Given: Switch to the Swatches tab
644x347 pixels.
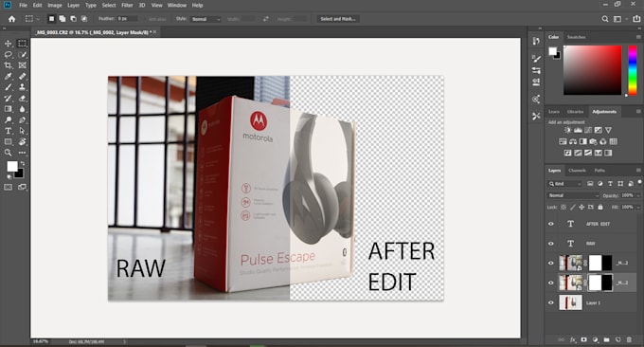Looking at the screenshot, I should 576,37.
